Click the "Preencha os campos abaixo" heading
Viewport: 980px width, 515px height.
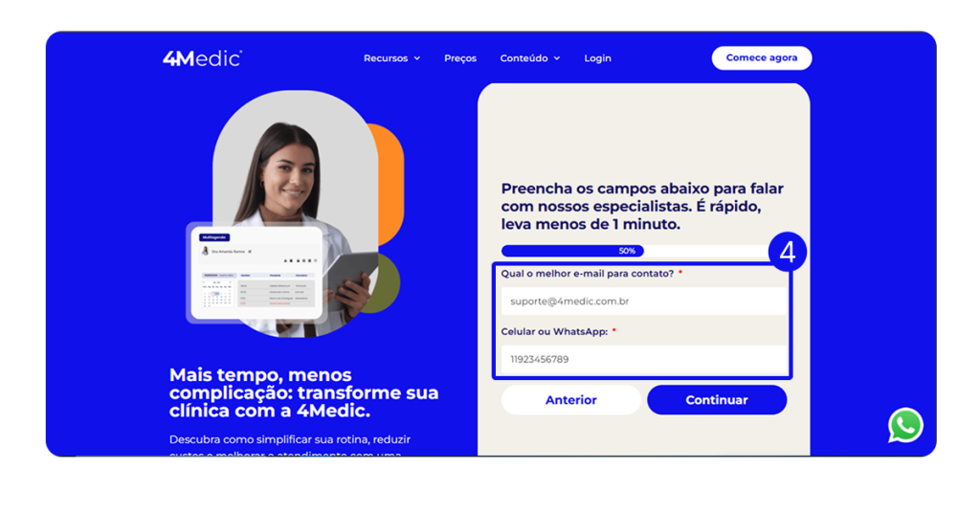pyautogui.click(x=642, y=206)
